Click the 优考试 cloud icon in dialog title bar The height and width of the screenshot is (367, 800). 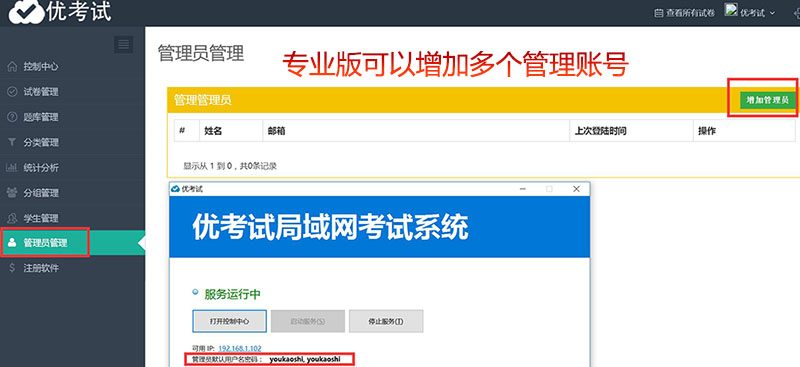[x=176, y=189]
